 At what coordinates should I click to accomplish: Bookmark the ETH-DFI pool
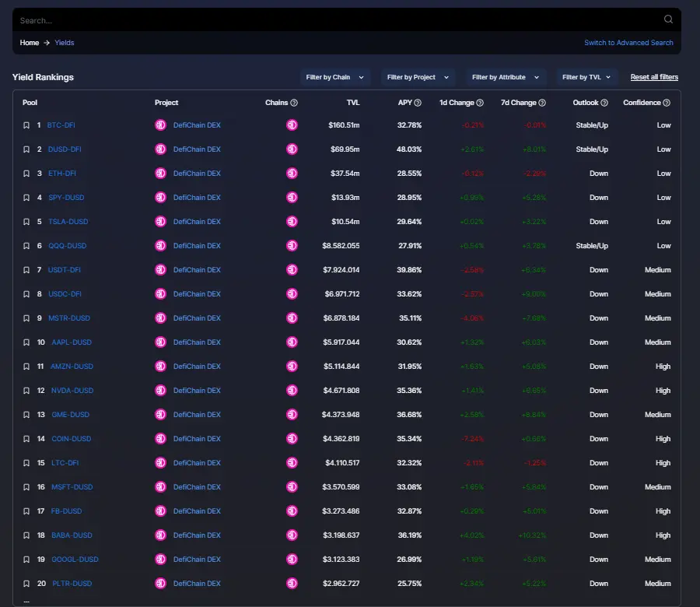click(x=26, y=174)
